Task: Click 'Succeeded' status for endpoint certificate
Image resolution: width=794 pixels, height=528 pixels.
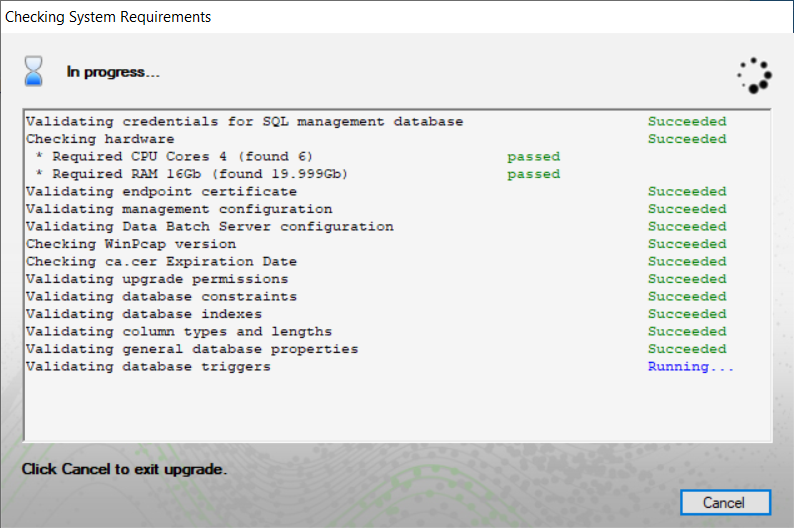Action: [687, 191]
